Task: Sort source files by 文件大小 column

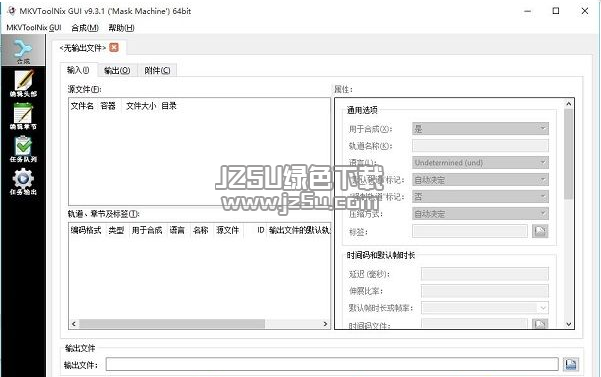Action: point(141,106)
